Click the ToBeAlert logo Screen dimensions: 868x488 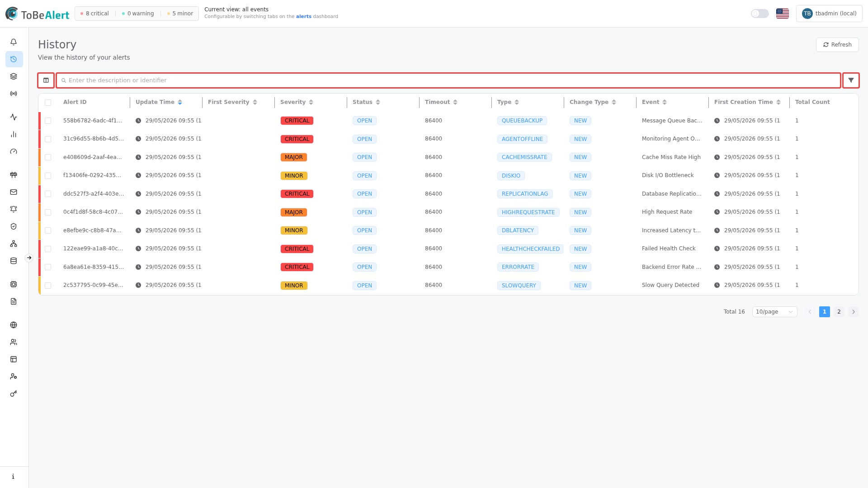(38, 14)
